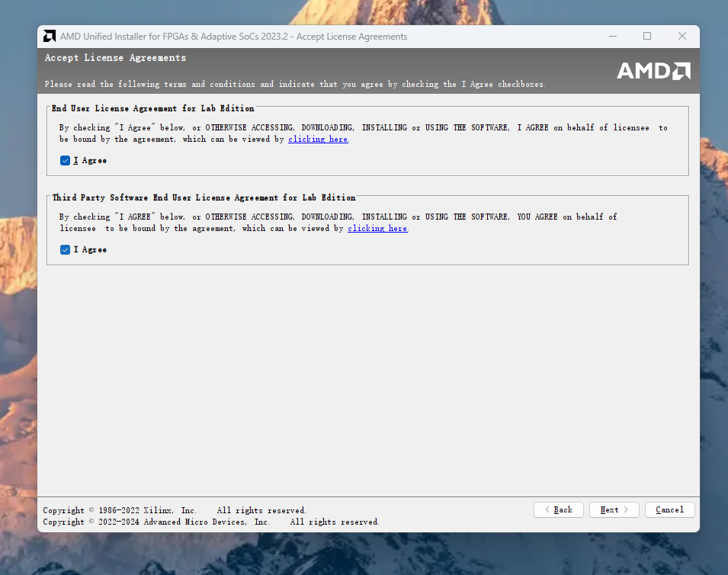728x575 pixels.
Task: Cancel the installation
Action: [669, 509]
